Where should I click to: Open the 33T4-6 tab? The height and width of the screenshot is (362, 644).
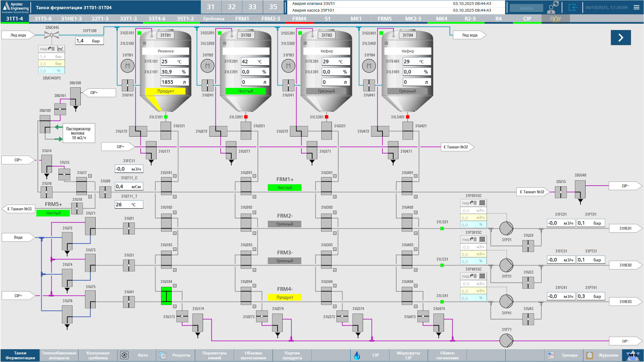pyautogui.click(x=157, y=19)
